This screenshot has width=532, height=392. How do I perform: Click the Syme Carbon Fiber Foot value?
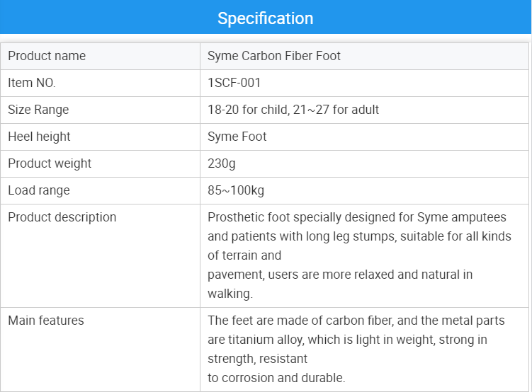274,56
